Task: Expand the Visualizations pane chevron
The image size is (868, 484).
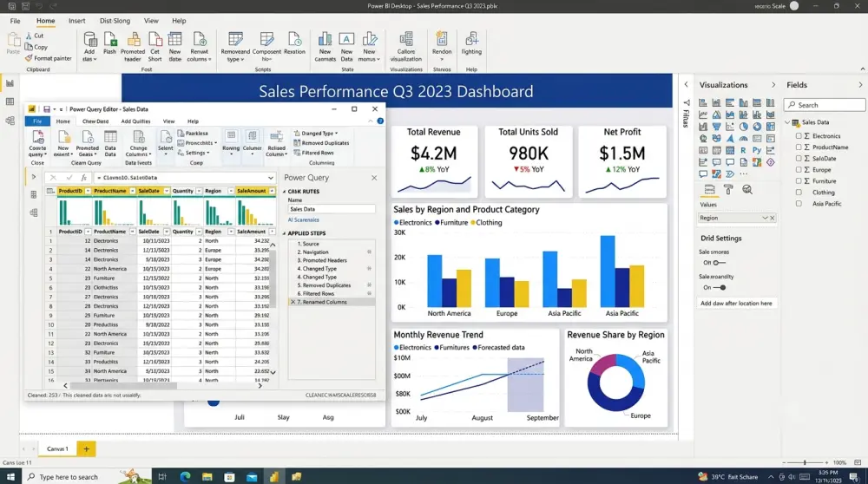Action: (773, 85)
